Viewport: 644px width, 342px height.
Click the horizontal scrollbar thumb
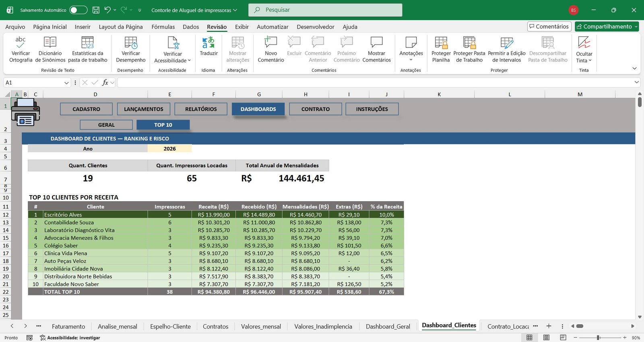tap(580, 326)
